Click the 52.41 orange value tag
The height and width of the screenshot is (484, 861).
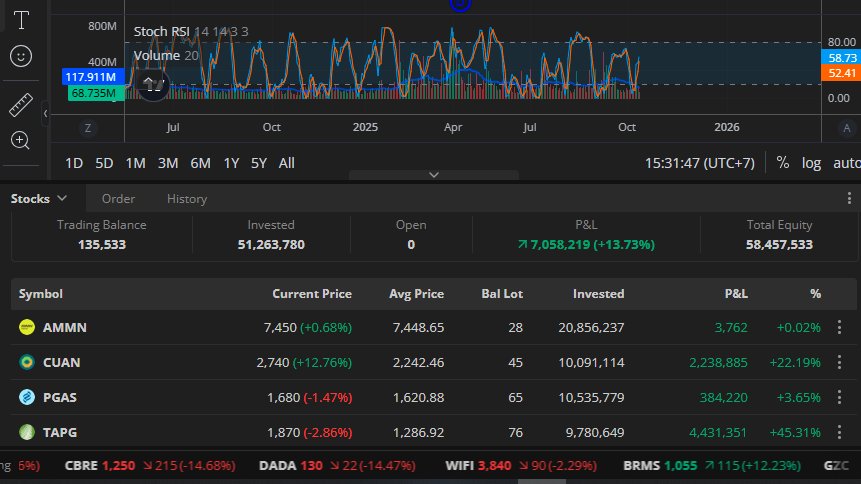point(841,73)
